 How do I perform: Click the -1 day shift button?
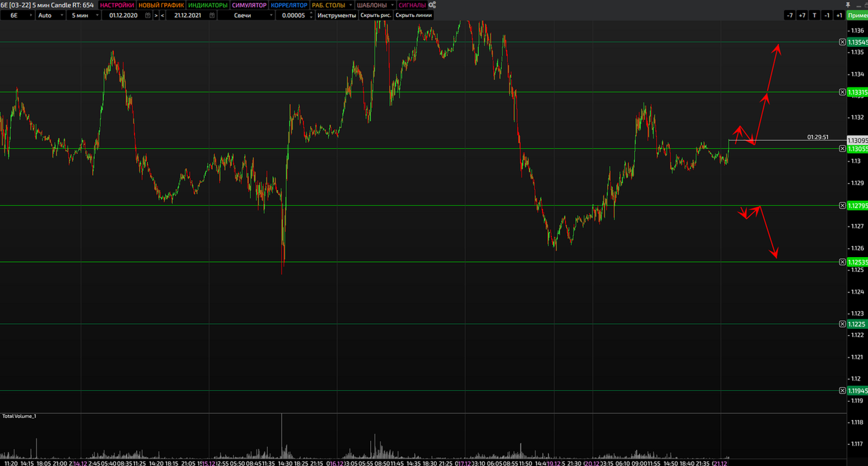click(x=827, y=15)
